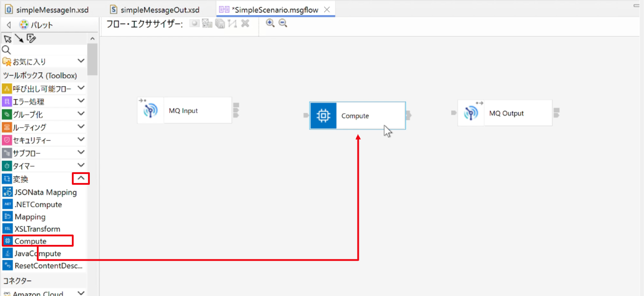644x296 pixels.
Task: Click the palette color wheel icon
Action: click(x=24, y=25)
